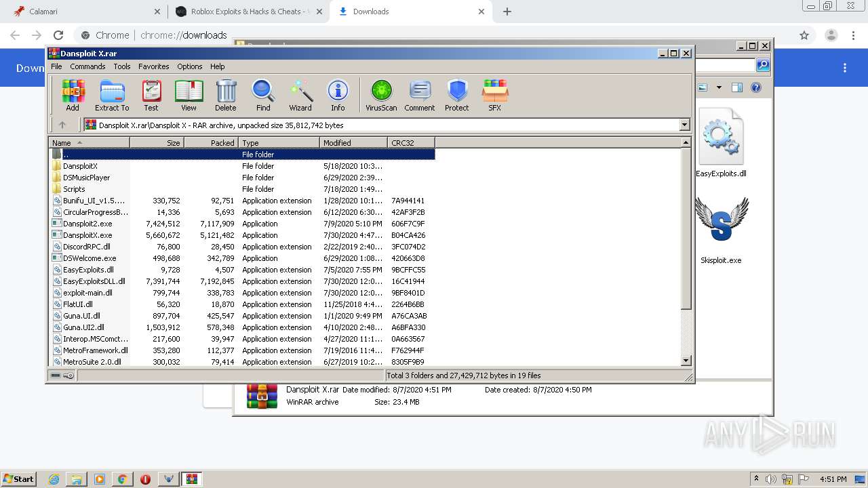868x488 pixels.
Task: Sort by Name column header
Action: (x=89, y=142)
